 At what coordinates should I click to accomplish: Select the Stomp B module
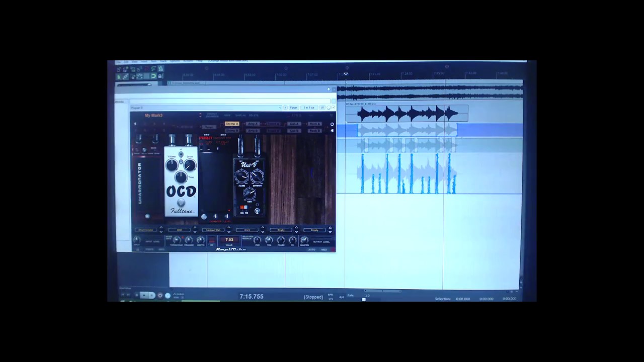232,131
